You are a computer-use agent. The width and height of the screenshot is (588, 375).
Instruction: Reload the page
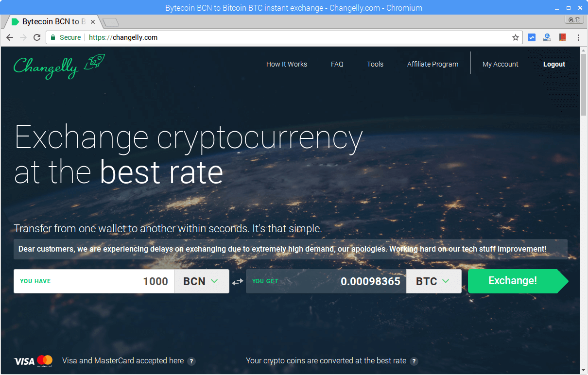tap(37, 37)
